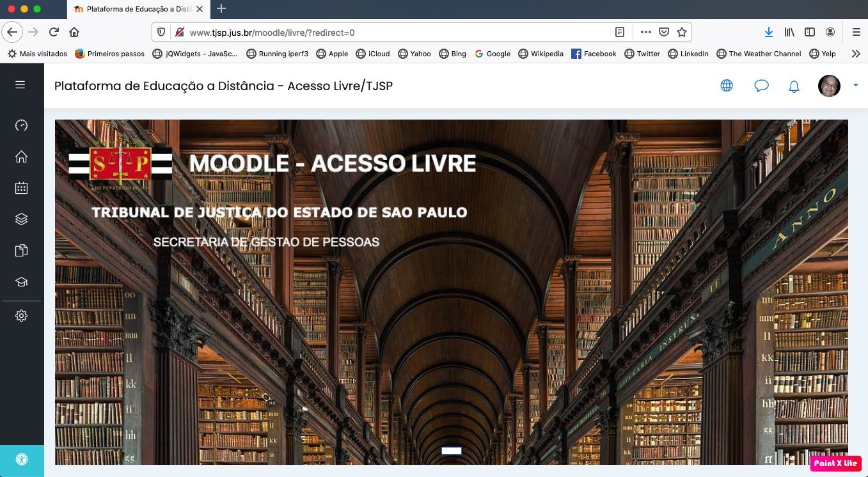The image size is (868, 477).
Task: Open the graduation cap courses icon
Action: (x=21, y=282)
